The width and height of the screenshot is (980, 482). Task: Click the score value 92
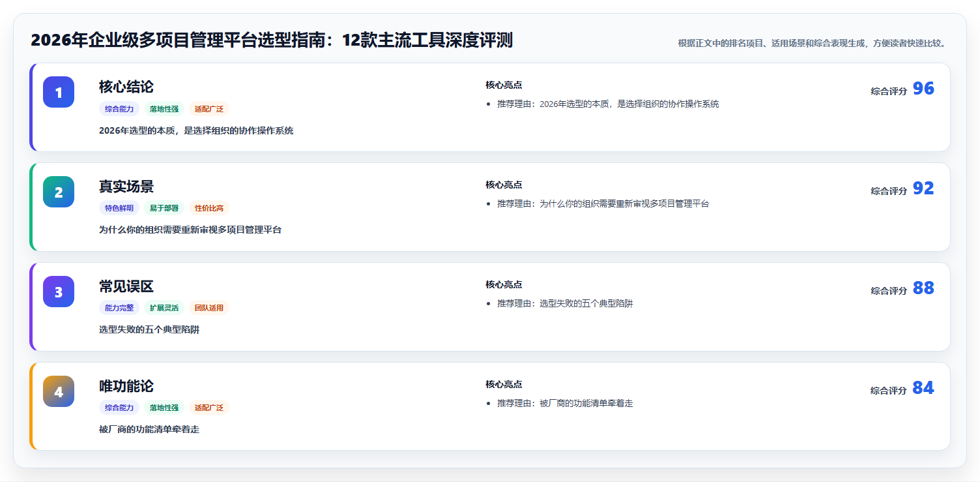pos(923,188)
